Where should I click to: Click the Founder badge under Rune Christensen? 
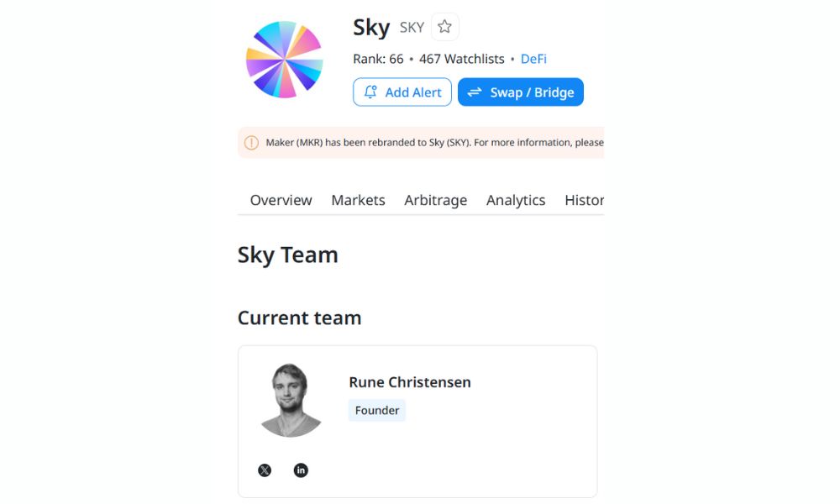coord(376,410)
